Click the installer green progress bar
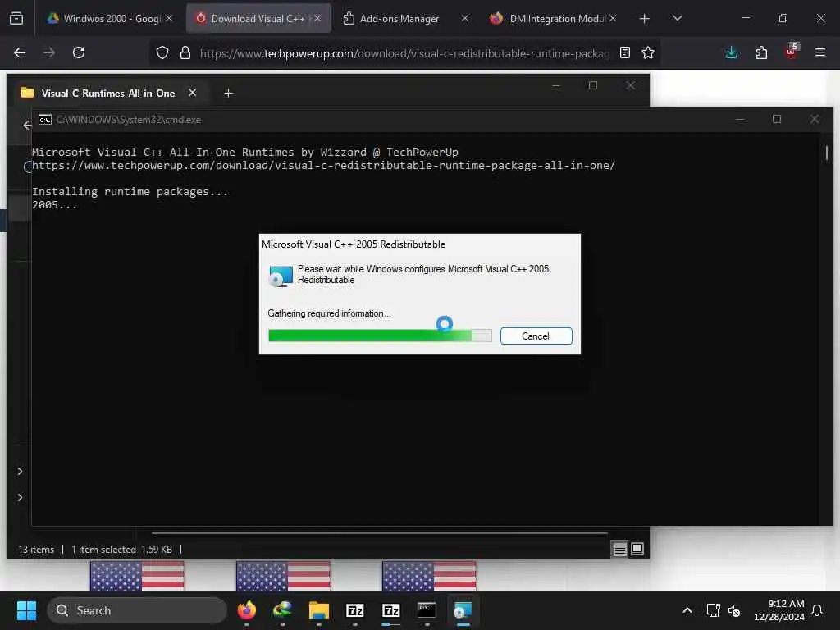840x630 pixels. click(x=380, y=336)
